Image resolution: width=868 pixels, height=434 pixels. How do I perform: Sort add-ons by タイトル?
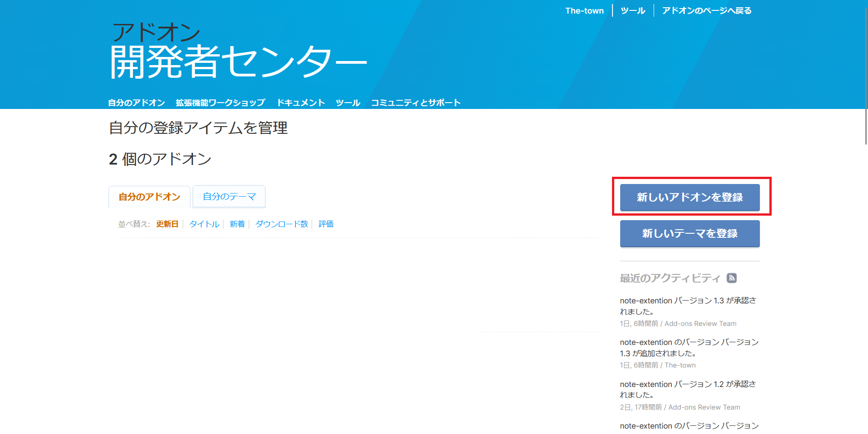pyautogui.click(x=204, y=224)
